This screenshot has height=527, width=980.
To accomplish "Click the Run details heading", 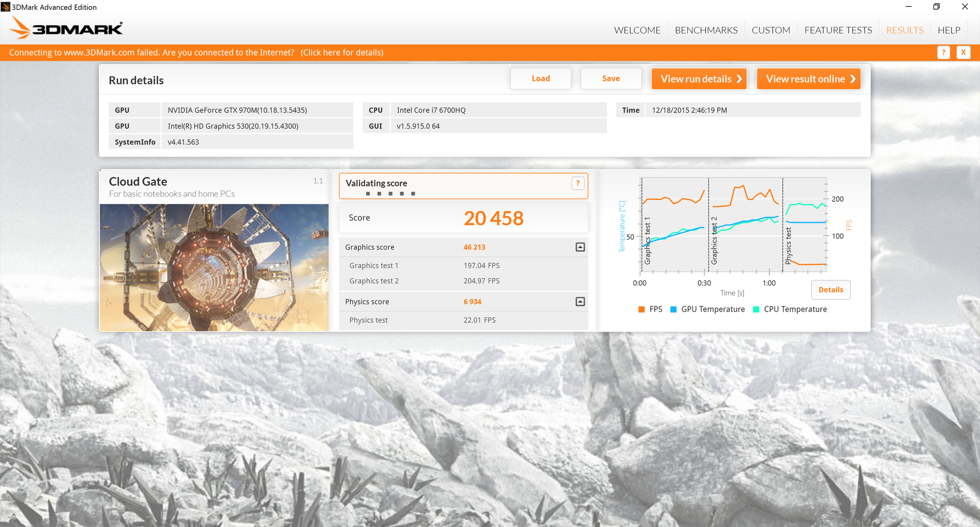I will point(136,81).
